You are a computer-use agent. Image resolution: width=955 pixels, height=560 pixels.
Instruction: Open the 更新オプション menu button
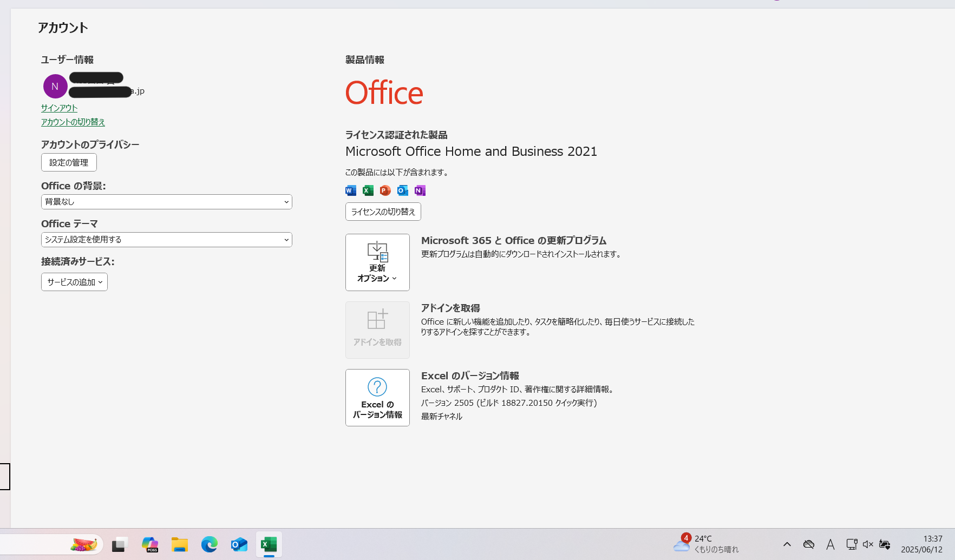[377, 262]
